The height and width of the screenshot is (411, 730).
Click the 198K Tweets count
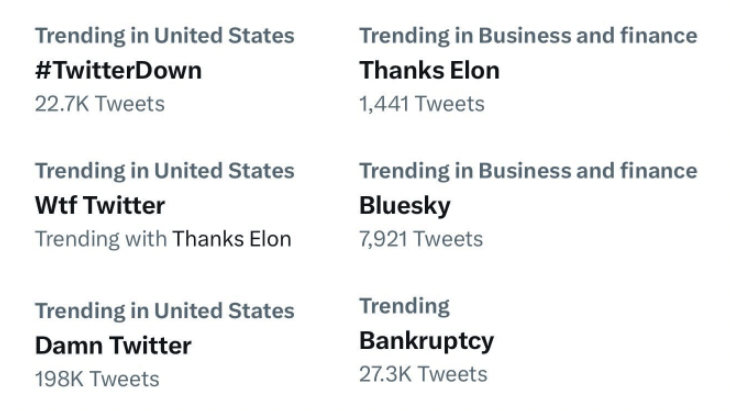pyautogui.click(x=97, y=378)
